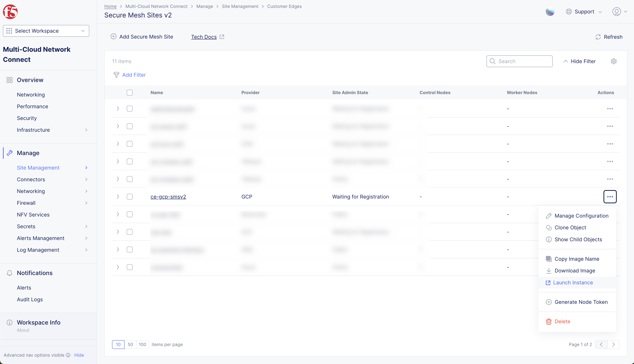Expand the Site Management submenu arrow
This screenshot has width=634, height=364.
point(86,168)
